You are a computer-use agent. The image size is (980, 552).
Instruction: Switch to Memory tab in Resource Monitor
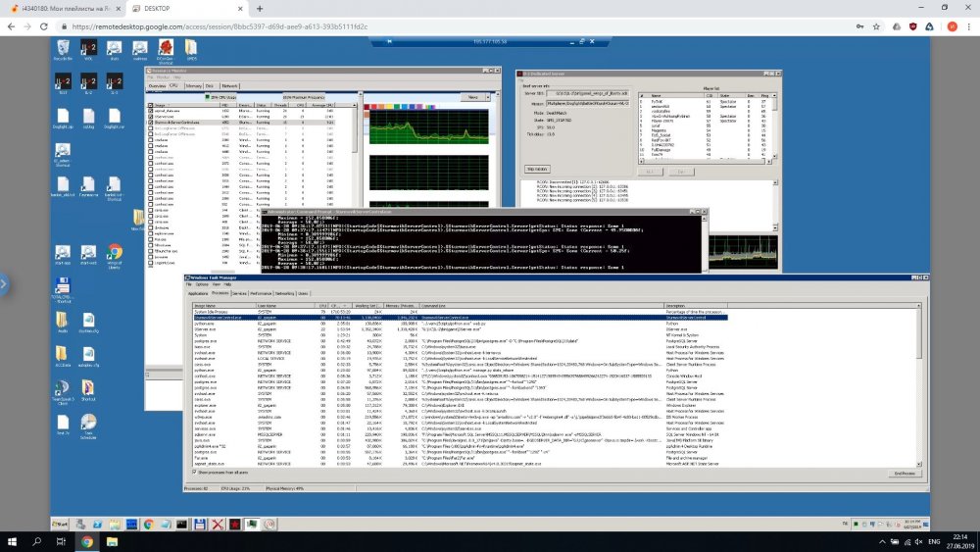click(193, 85)
